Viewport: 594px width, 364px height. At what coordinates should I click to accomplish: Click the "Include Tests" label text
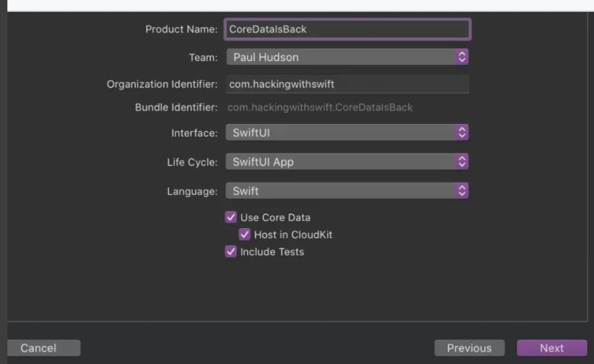272,252
